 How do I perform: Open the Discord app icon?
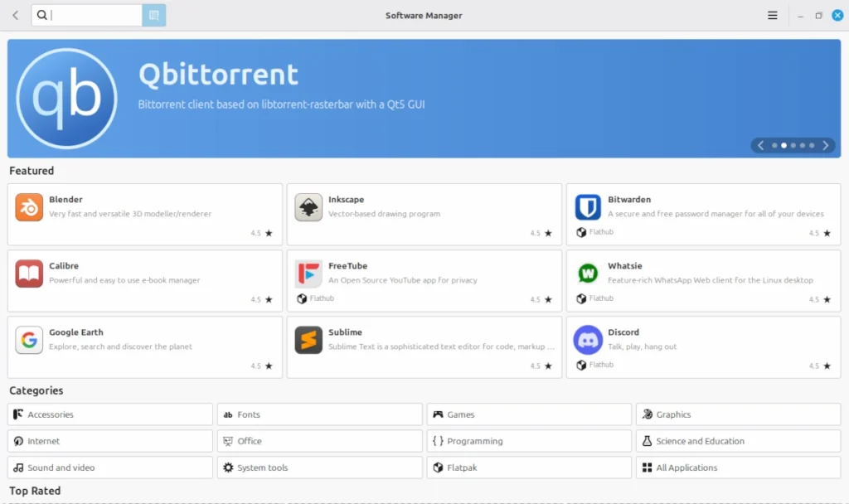pyautogui.click(x=588, y=340)
